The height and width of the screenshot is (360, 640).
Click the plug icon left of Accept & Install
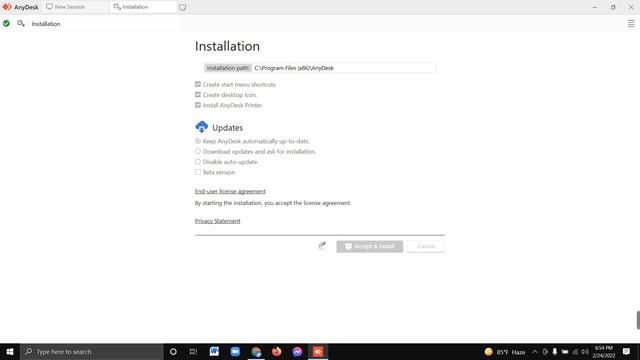[322, 246]
